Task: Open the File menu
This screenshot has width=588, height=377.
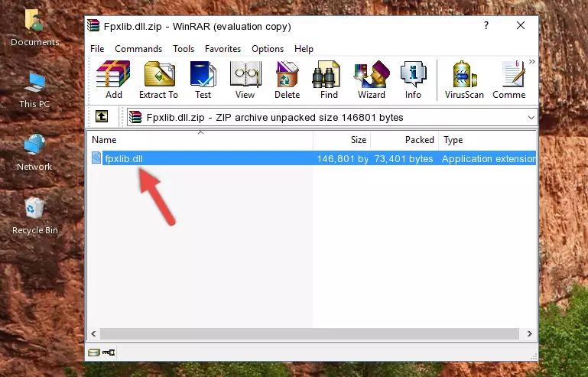Action: (97, 49)
